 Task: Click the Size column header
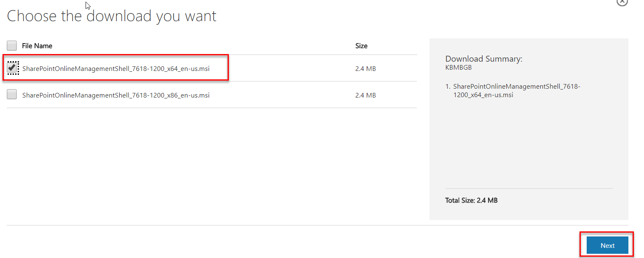tap(361, 46)
